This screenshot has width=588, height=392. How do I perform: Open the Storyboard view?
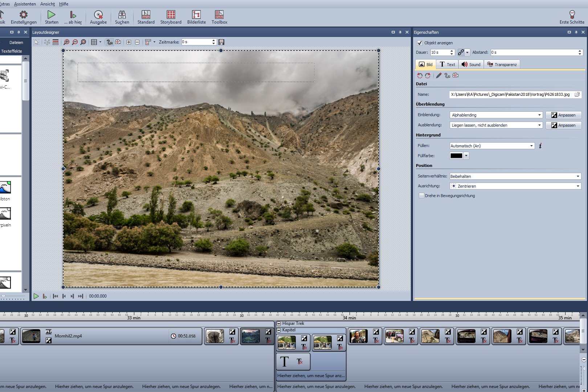(x=171, y=17)
